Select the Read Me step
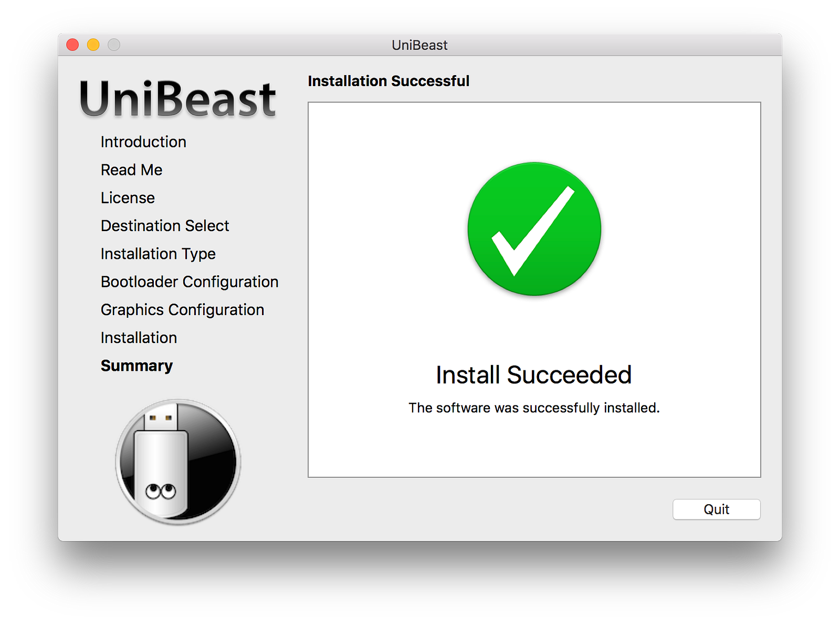 click(x=131, y=170)
